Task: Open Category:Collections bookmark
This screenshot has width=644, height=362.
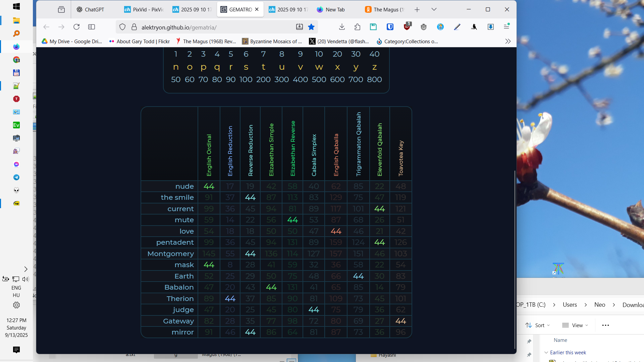Action: [x=407, y=41]
